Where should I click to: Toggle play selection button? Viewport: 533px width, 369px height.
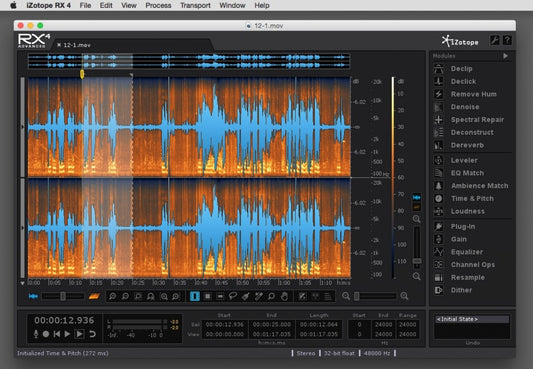pyautogui.click(x=79, y=334)
